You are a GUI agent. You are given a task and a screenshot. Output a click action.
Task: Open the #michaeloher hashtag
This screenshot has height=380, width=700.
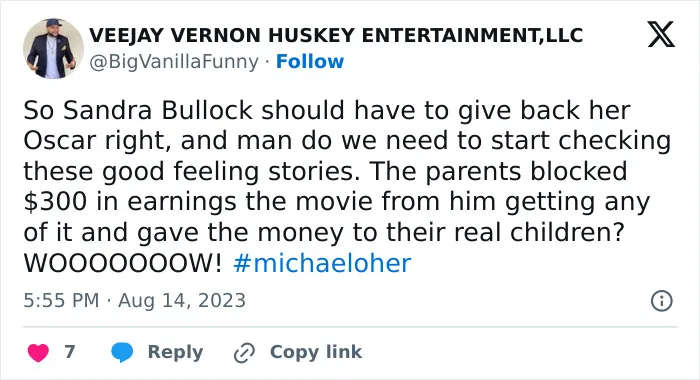click(322, 263)
